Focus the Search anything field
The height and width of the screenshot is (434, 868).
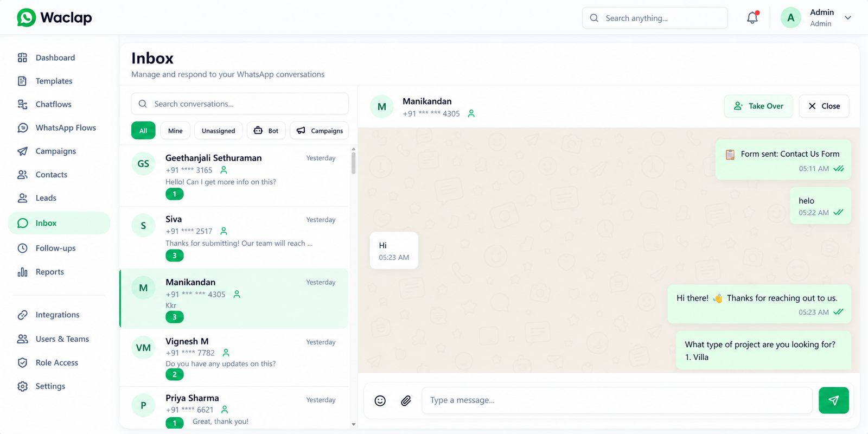(x=655, y=18)
